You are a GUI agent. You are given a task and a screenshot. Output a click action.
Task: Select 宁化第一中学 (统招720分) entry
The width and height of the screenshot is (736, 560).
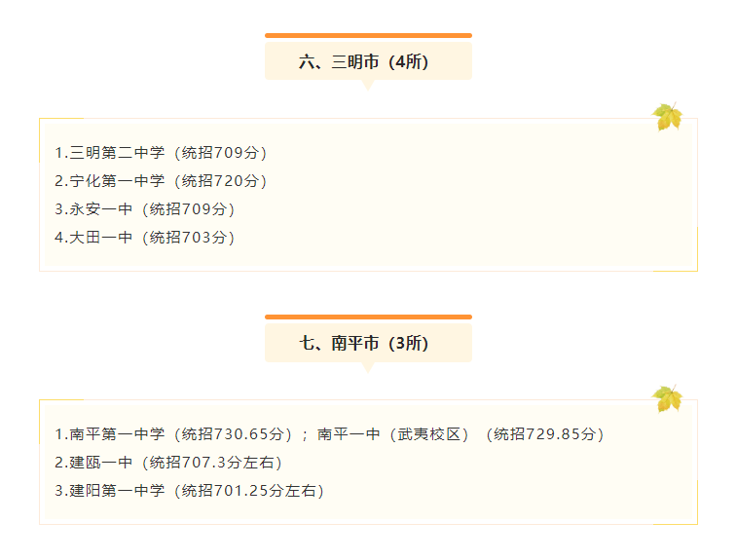point(161,181)
